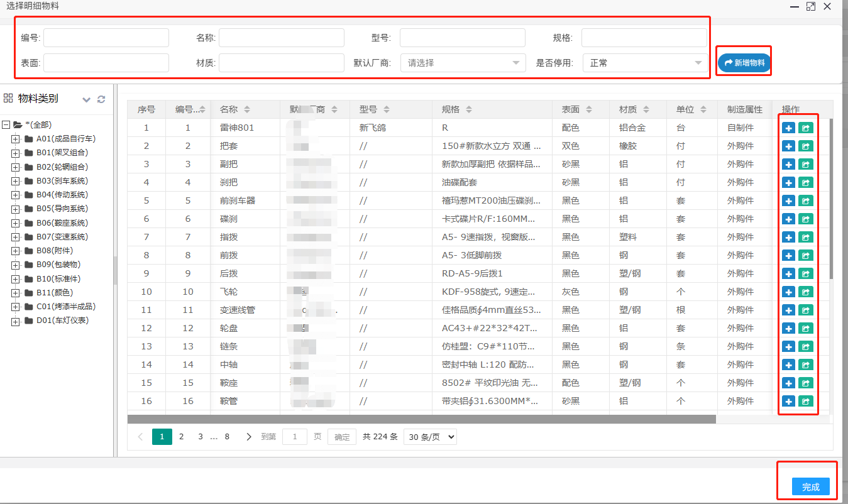This screenshot has height=504, width=848.
Task: Click the 完成 button
Action: point(810,487)
